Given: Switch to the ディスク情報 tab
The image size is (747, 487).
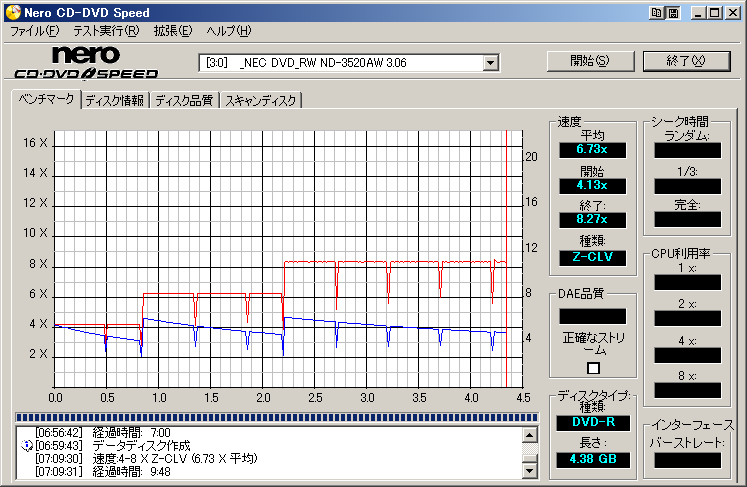Looking at the screenshot, I should [x=114, y=100].
